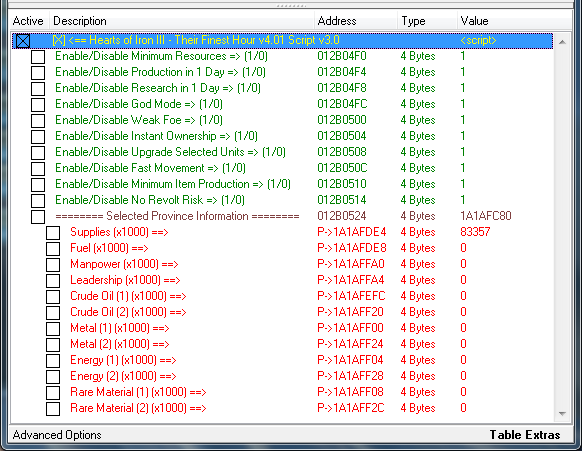582x451 pixels.
Task: Click address 012B04FC
Action: tap(342, 104)
